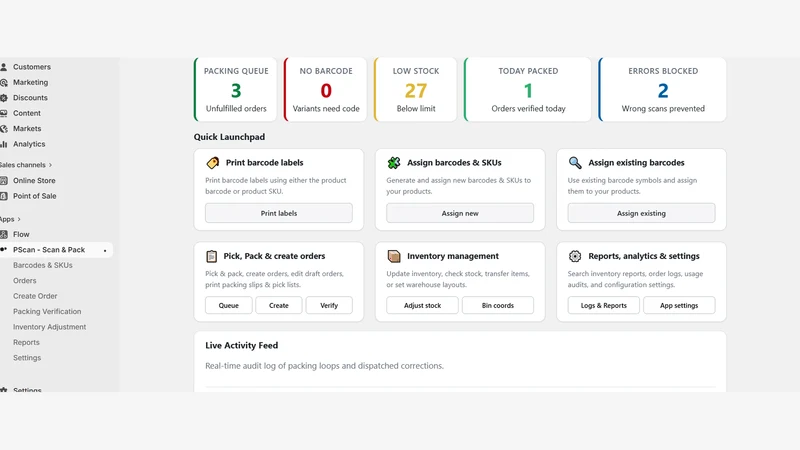Open Customers in the sidebar
Viewport: 800px width, 450px height.
32,67
